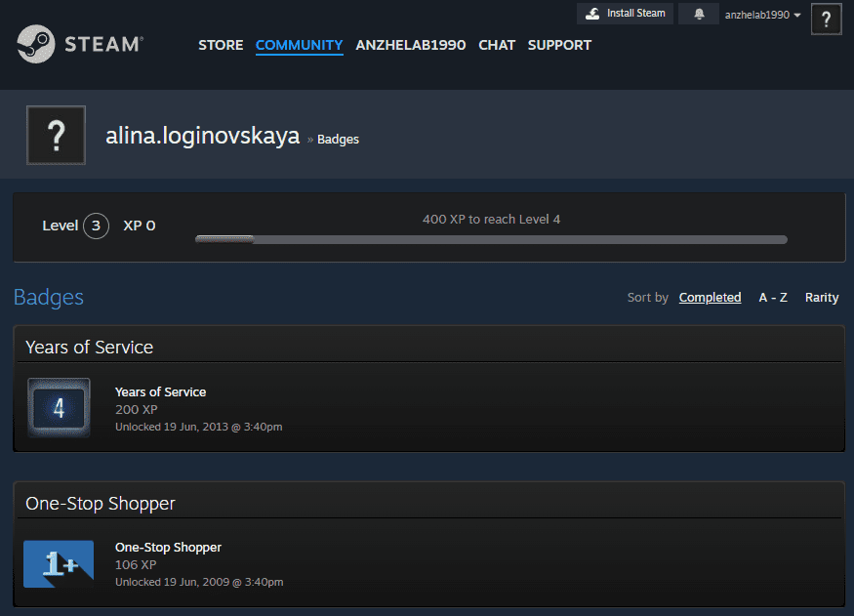
Task: Click the Level 3 circle badge
Action: click(x=96, y=226)
